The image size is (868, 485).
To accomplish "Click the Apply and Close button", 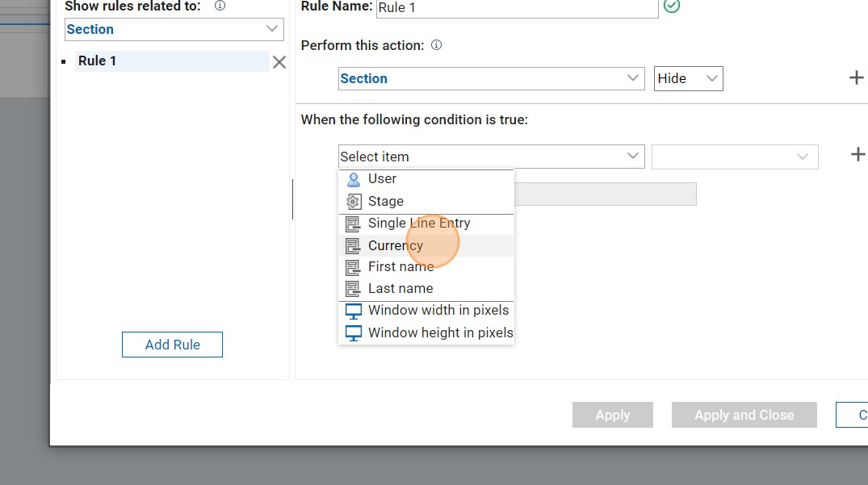I will [x=744, y=415].
